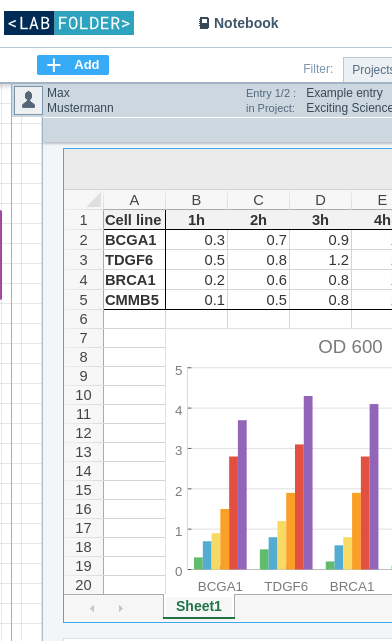Select row 1 header
The image size is (392, 641).
click(84, 220)
